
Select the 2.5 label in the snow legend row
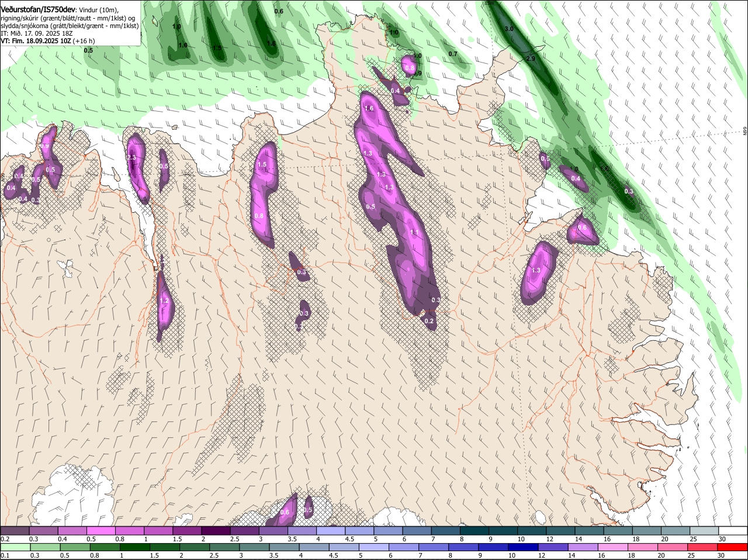pos(234,539)
